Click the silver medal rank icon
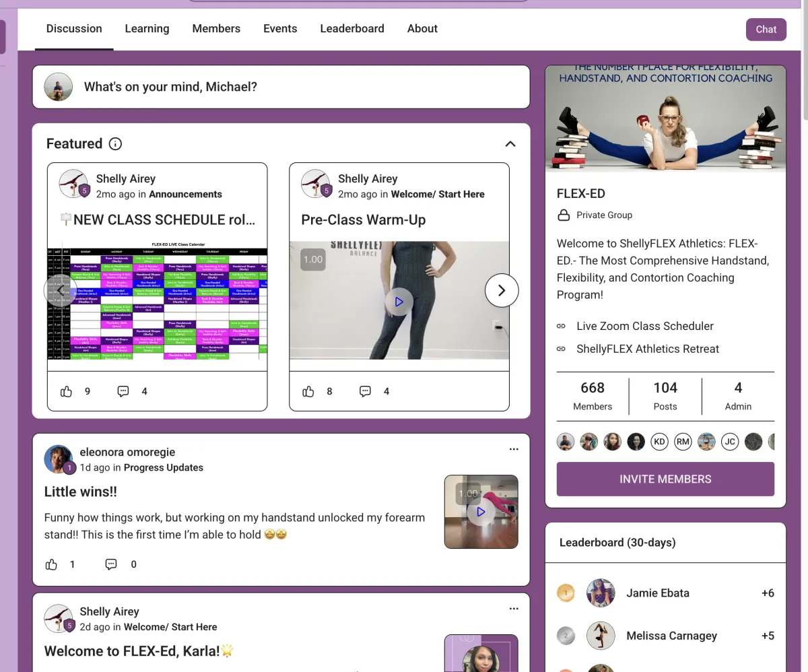Image resolution: width=808 pixels, height=672 pixels. (566, 636)
